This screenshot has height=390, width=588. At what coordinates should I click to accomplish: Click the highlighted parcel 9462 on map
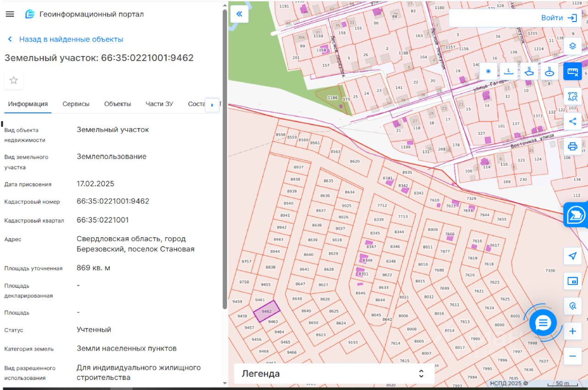click(266, 311)
